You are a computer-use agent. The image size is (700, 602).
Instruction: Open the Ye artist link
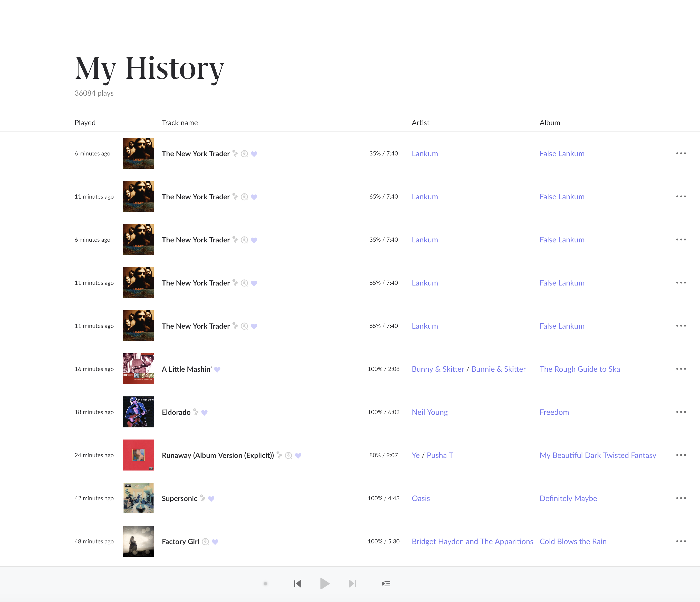click(416, 455)
